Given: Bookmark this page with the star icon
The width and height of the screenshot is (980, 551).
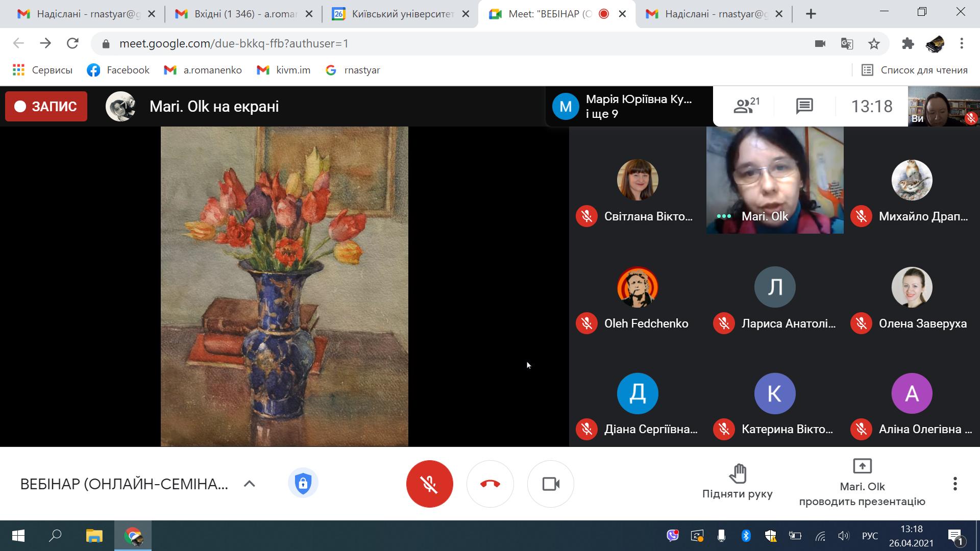Looking at the screenshot, I should click(874, 44).
